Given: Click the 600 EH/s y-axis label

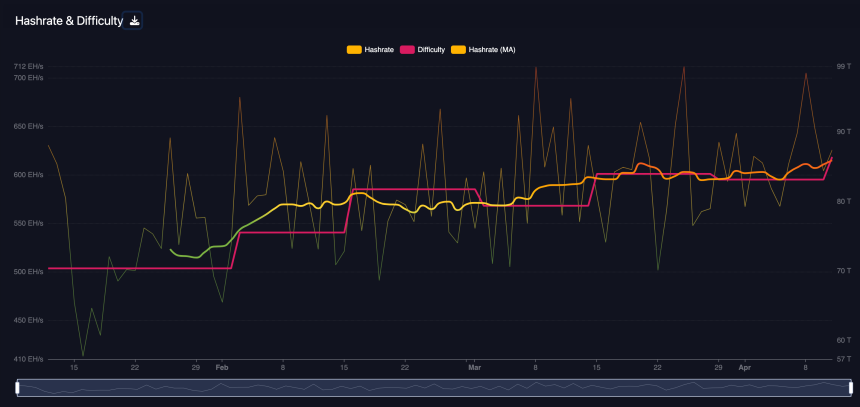Looking at the screenshot, I should pos(28,175).
